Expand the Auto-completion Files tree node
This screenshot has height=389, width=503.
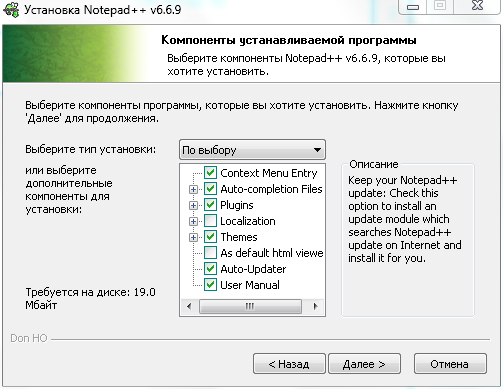coord(193,189)
